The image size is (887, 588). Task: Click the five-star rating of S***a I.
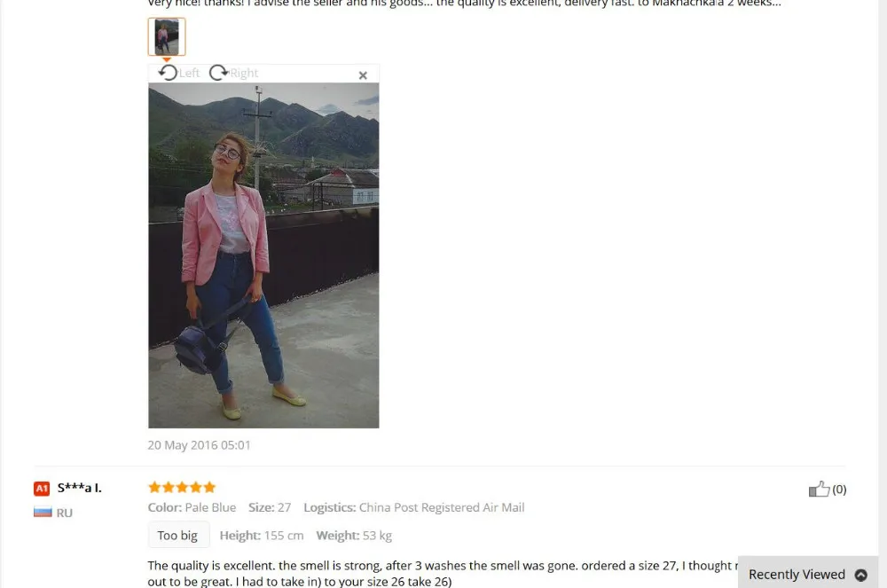(x=182, y=487)
